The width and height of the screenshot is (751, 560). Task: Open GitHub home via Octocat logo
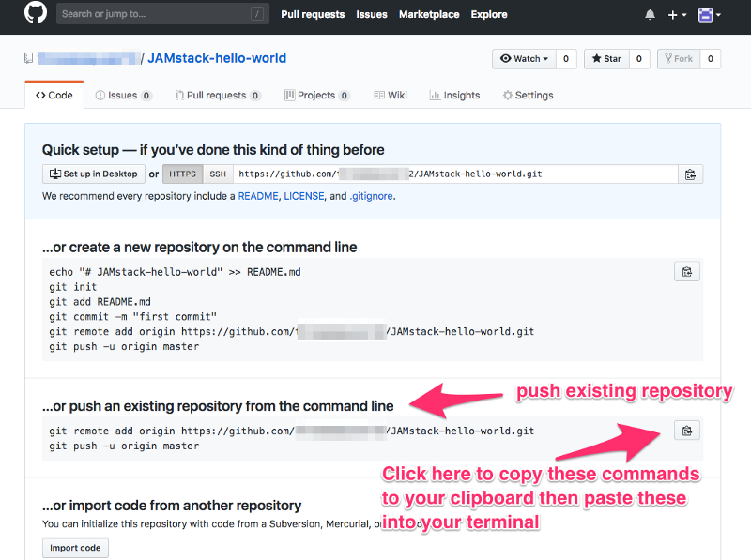(x=36, y=13)
